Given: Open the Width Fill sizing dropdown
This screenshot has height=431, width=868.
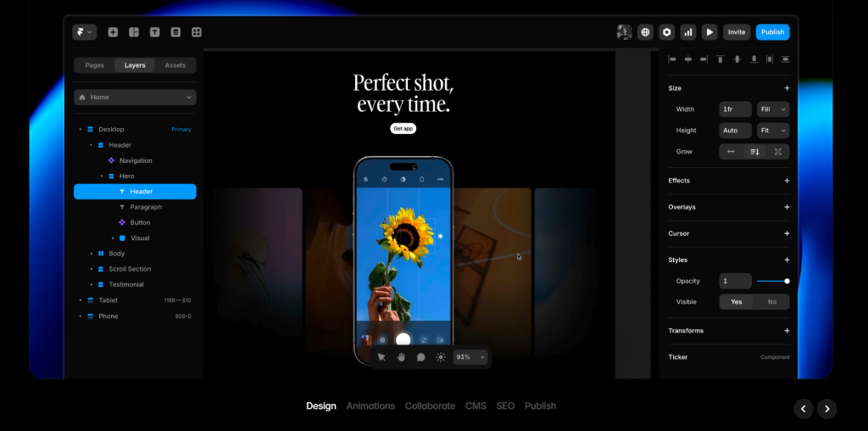Looking at the screenshot, I should point(772,109).
